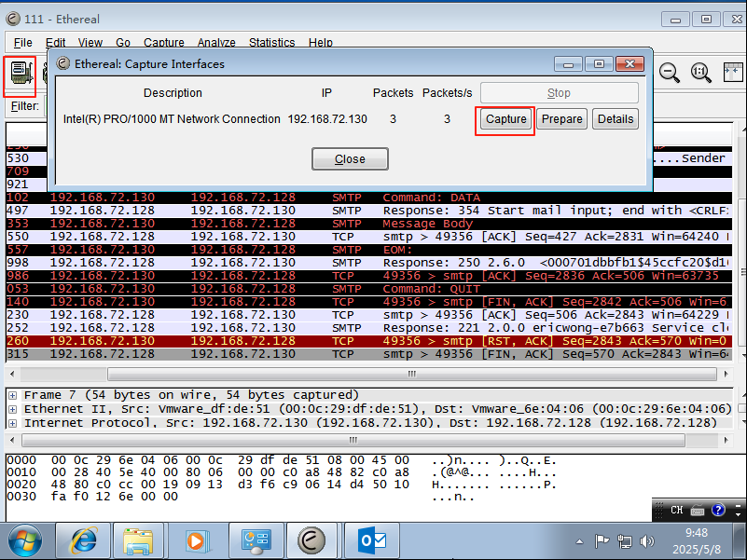Screen dimensions: 747x560
Task: Open the Statistics menu
Action: pyautogui.click(x=271, y=43)
